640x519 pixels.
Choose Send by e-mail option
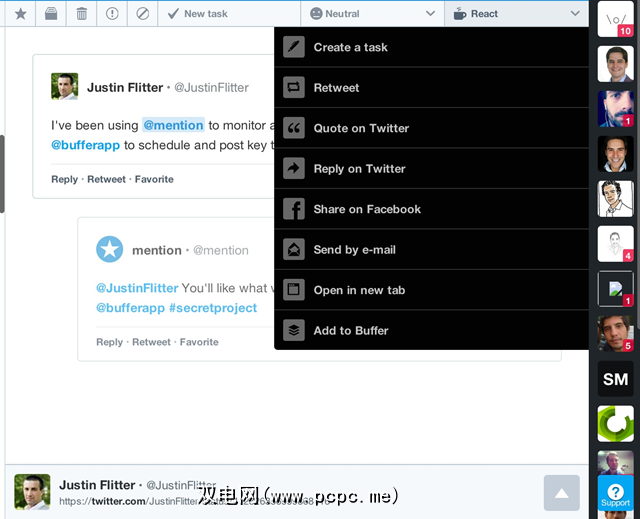[x=431, y=249]
